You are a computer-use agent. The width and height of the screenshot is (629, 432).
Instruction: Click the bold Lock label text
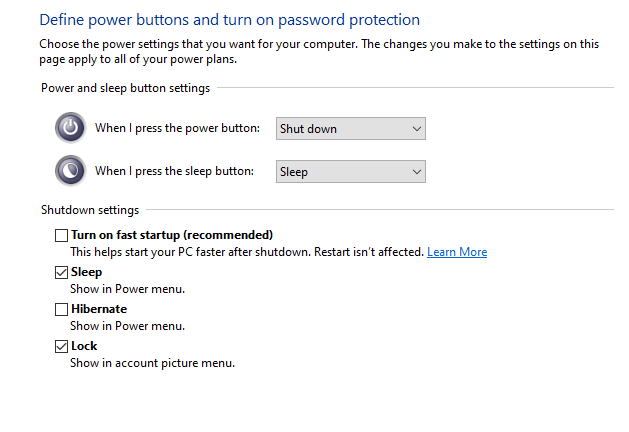(85, 346)
